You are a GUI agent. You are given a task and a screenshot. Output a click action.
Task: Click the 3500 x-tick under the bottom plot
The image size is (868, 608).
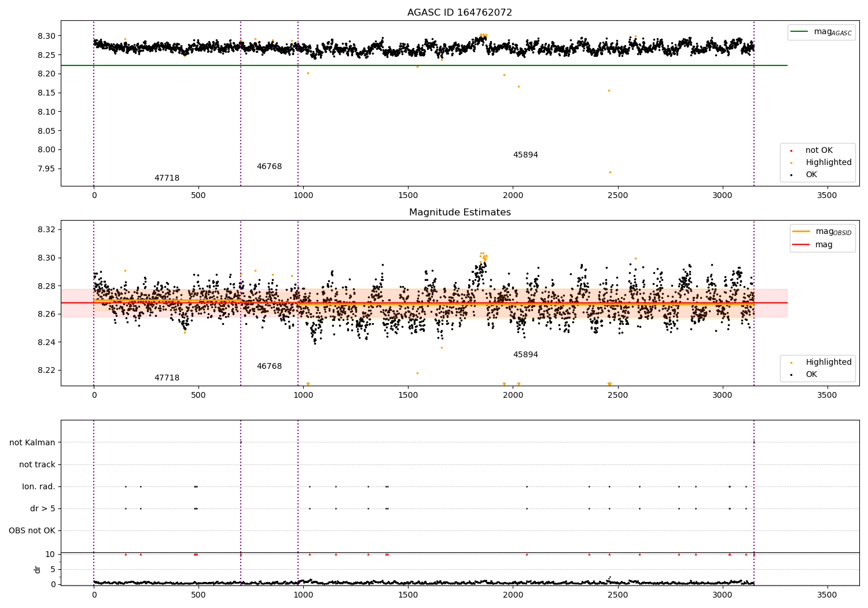coord(827,595)
